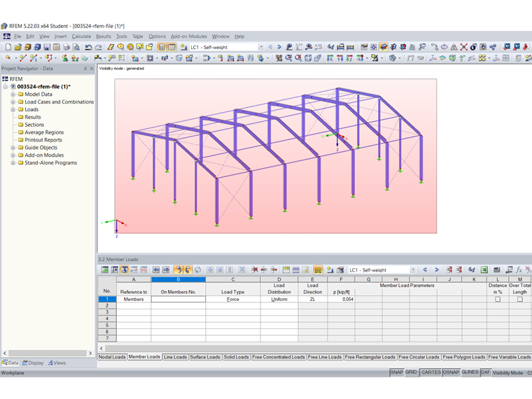Viewport: 532px width, 399px height.
Task: Switch to the Surface Loads tab
Action: tap(205, 357)
